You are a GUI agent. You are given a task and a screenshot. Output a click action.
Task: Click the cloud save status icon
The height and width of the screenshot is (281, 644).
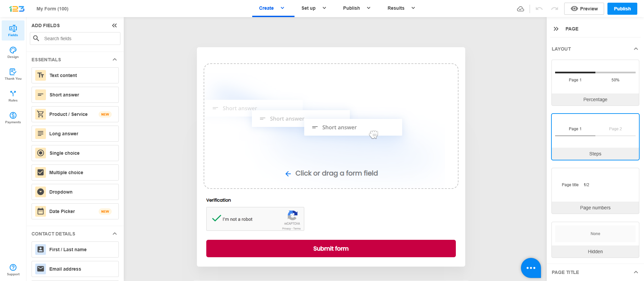point(521,9)
